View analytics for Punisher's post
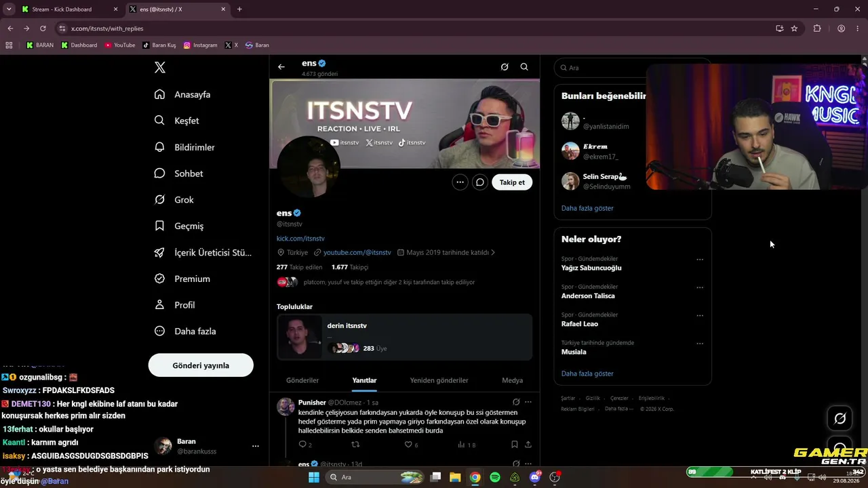 (x=467, y=445)
